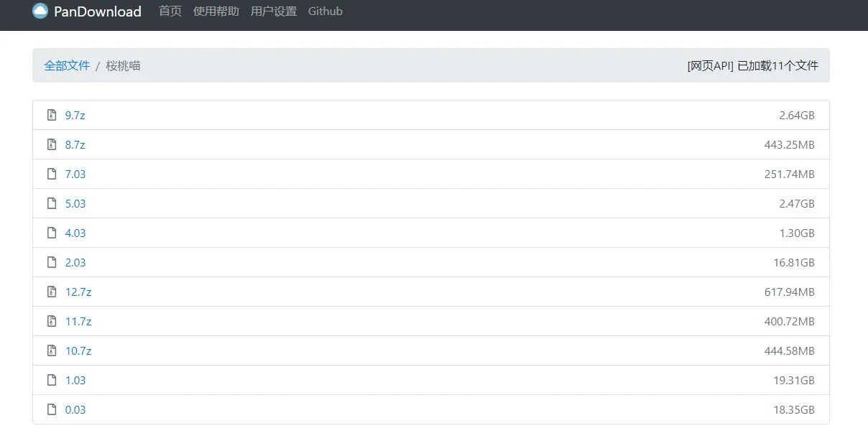
Task: Click the file icon beside 5.03
Action: (x=52, y=203)
